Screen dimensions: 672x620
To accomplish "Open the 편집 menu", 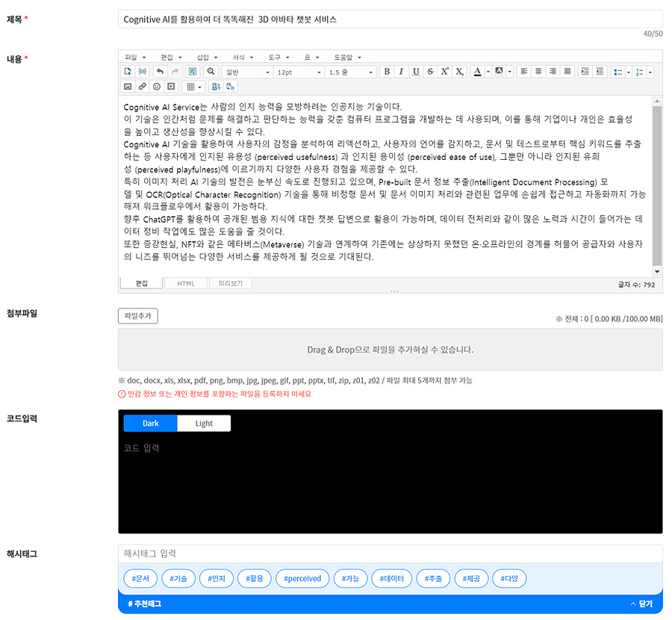I will coord(171,57).
